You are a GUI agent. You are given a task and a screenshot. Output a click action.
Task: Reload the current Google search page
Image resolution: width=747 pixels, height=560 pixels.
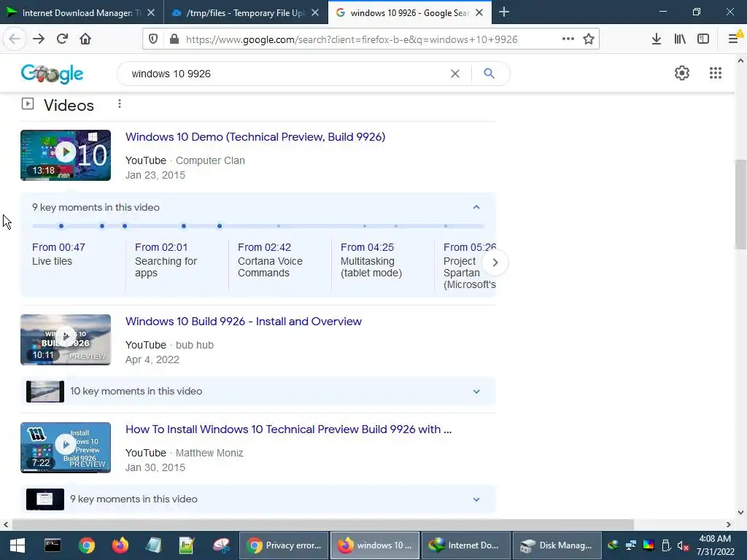click(x=62, y=39)
